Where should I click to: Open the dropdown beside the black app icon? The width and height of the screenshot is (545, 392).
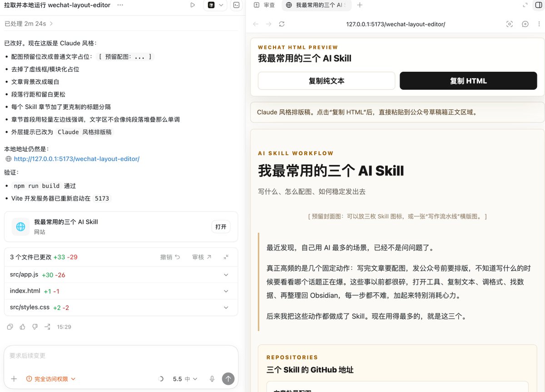[221, 5]
